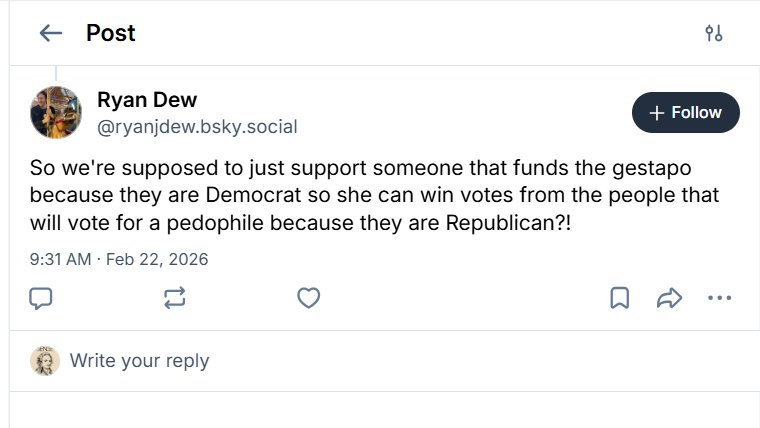The width and height of the screenshot is (760, 428).
Task: Click the thread line above Ryan Dew's avatar
Action: (56, 73)
